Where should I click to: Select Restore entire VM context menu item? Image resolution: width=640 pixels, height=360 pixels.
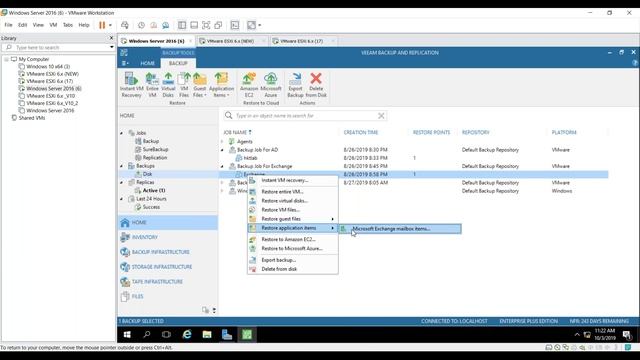pyautogui.click(x=292, y=191)
